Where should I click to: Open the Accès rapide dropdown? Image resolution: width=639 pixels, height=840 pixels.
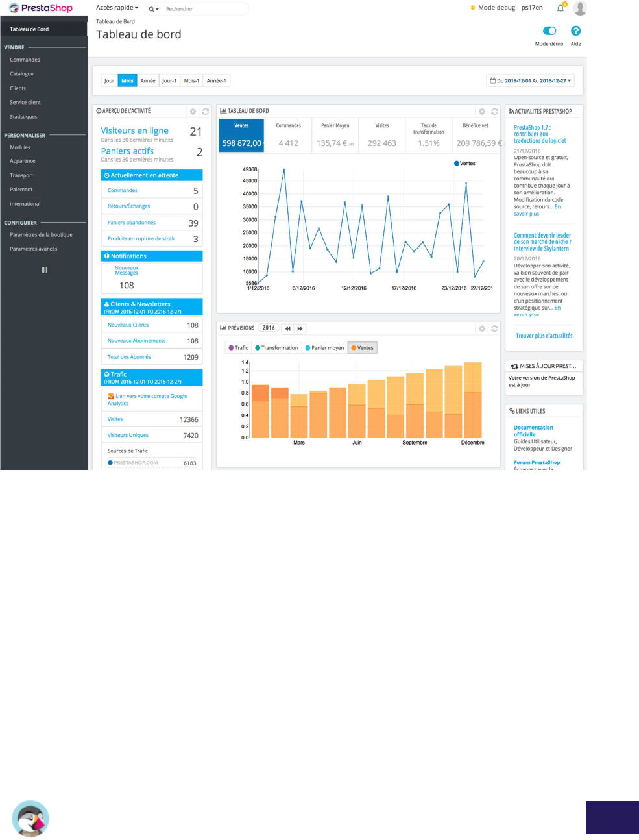tap(117, 8)
